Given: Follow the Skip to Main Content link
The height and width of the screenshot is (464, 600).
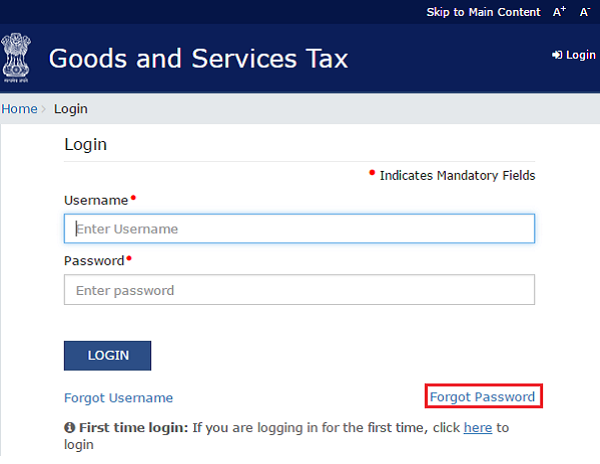Looking at the screenshot, I should coord(484,12).
